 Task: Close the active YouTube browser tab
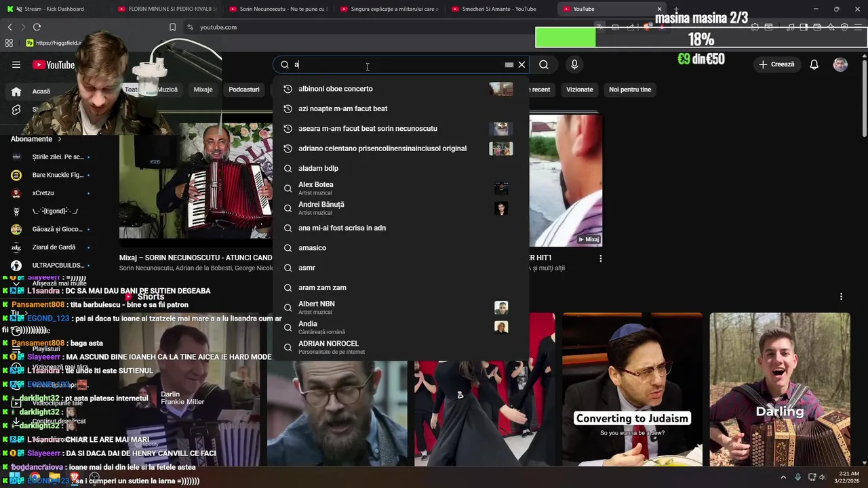point(659,9)
